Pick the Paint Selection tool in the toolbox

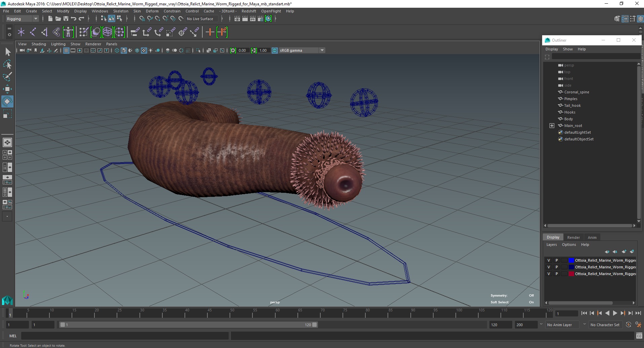7,77
